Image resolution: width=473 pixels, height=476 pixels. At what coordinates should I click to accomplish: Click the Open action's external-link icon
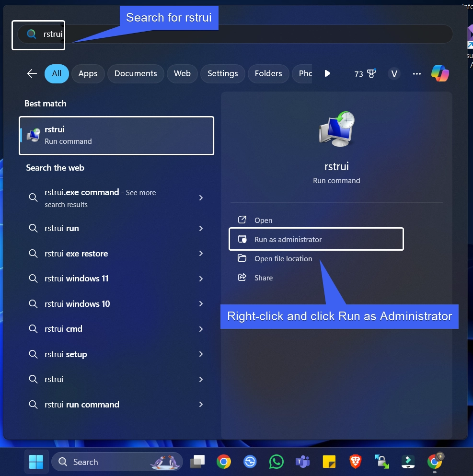(x=242, y=220)
